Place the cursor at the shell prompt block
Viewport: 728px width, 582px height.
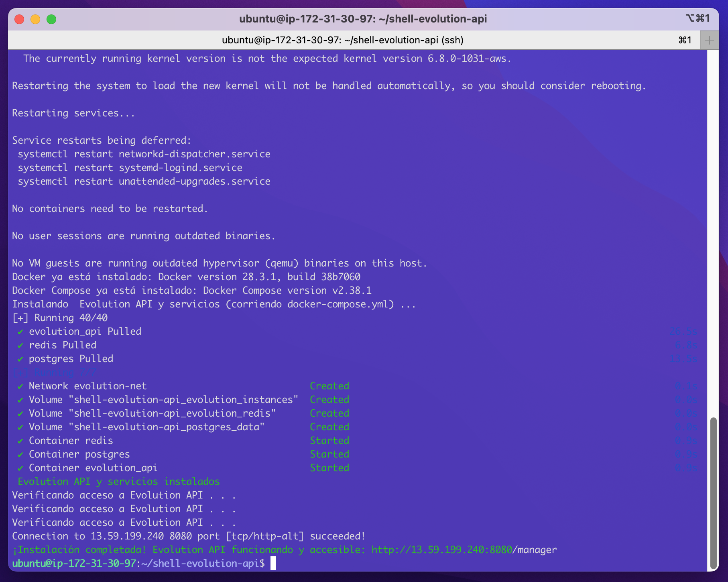(x=273, y=564)
